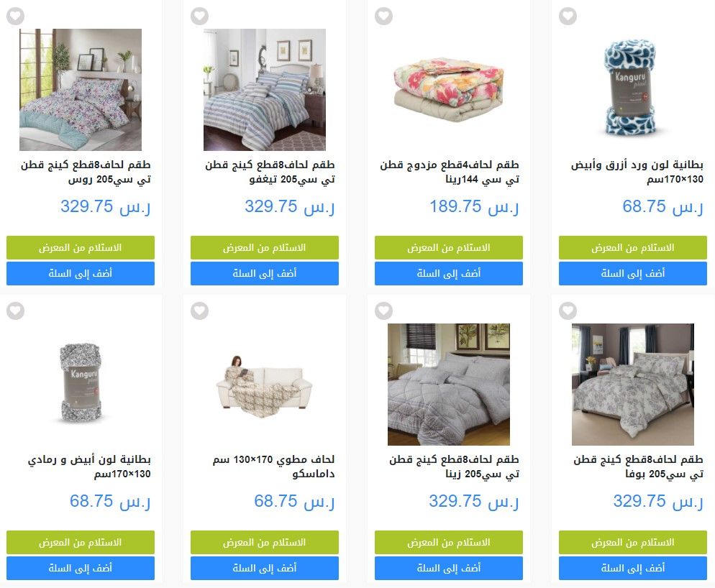Open product title طقم لحاف8قطع كينج قطن تي سي205 تيغفو

270,172
